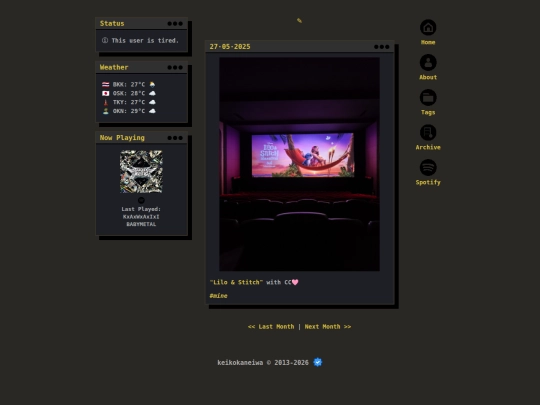Click the three dots on post header
The width and height of the screenshot is (540, 405).
point(382,46)
